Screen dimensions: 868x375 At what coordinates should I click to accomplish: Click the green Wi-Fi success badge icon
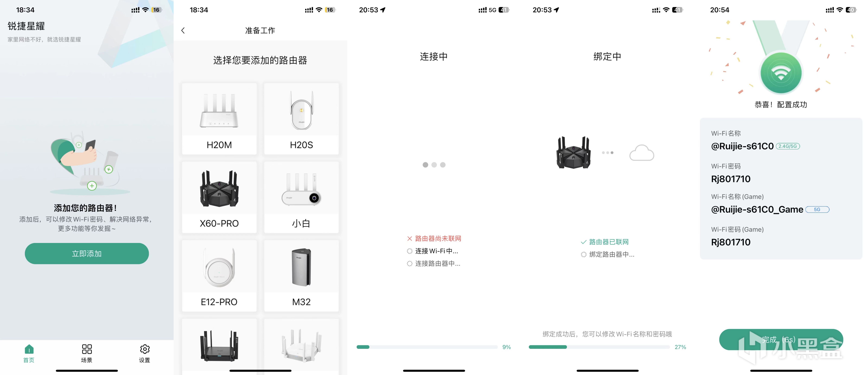tap(781, 73)
